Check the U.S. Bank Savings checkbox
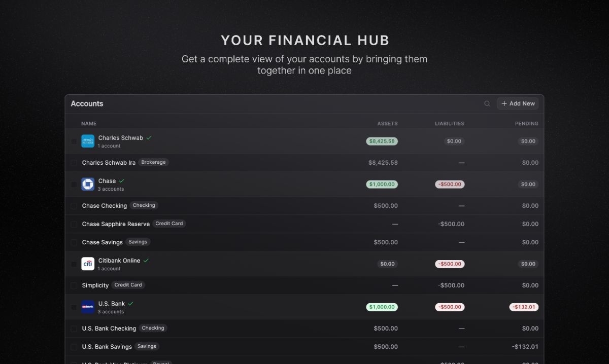609x364 pixels. point(74,347)
